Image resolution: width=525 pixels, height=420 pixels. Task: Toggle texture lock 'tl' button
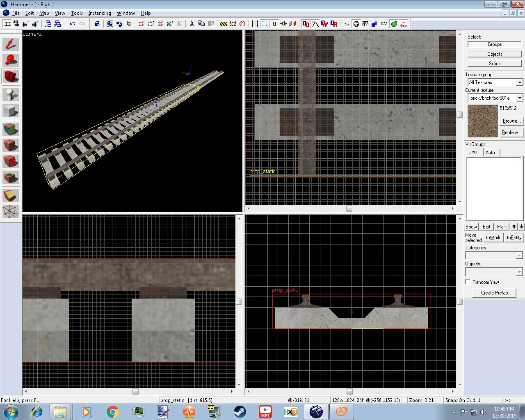(274, 24)
